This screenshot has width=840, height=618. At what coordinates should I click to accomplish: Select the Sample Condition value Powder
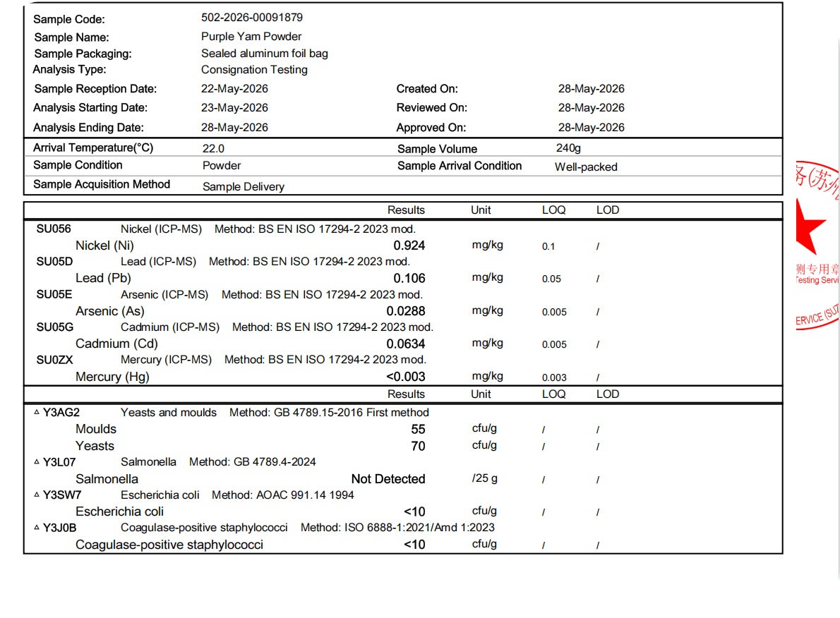pos(222,166)
